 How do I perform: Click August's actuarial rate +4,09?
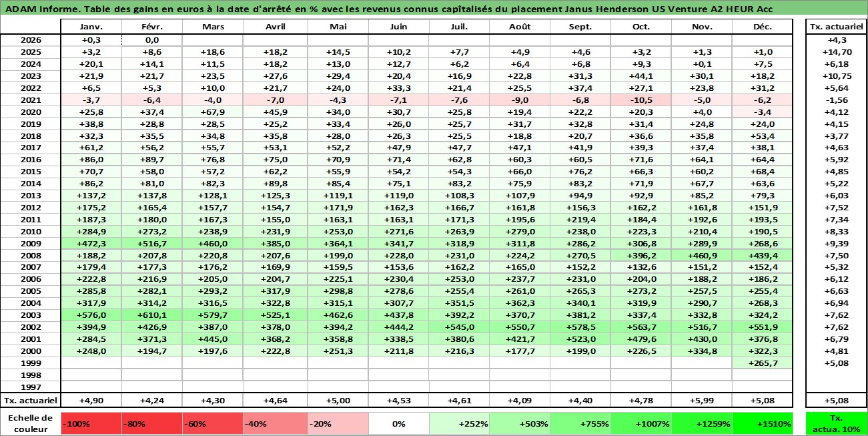(519, 401)
